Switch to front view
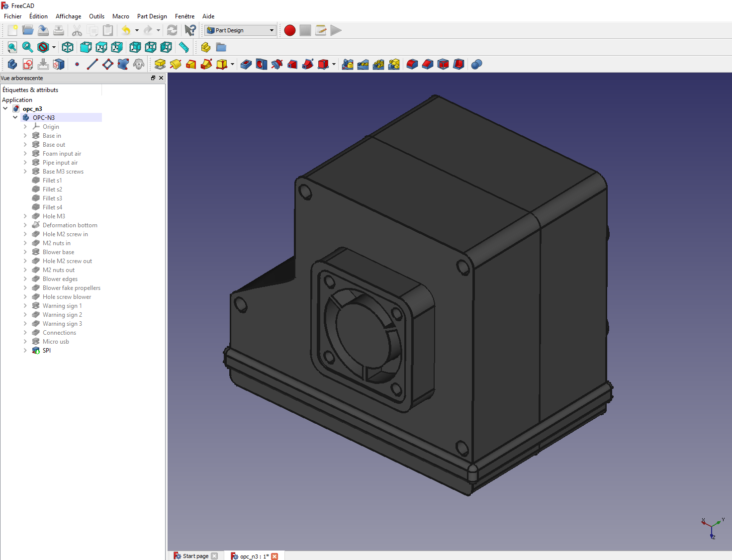Viewport: 732px width, 560px height. (86, 47)
